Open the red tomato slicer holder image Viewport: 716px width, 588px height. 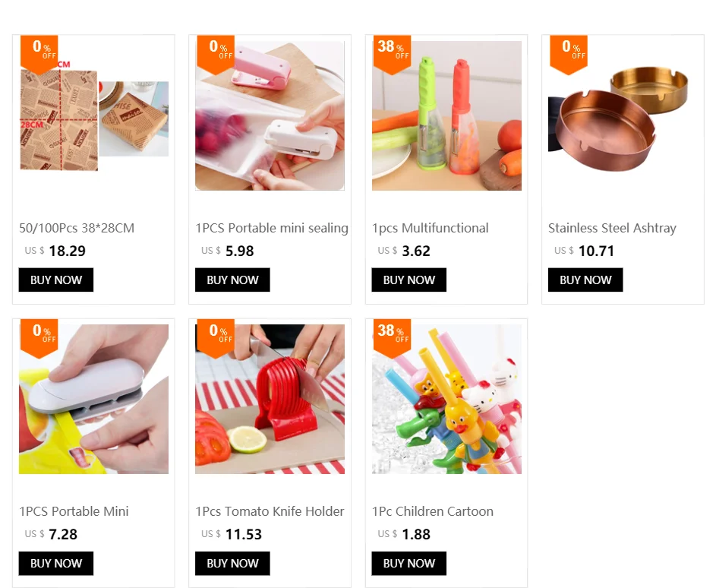coord(270,399)
